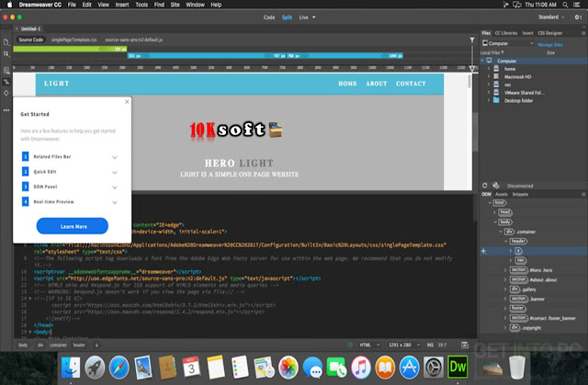Click the green linting status icon in status bar
The height and width of the screenshot is (385, 588).
click(x=350, y=345)
